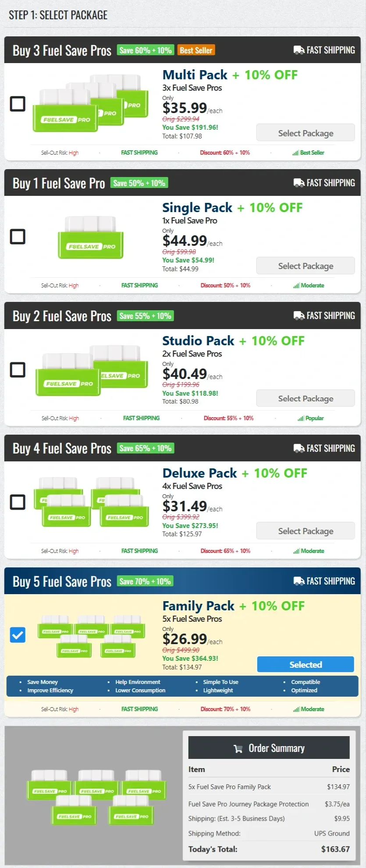The height and width of the screenshot is (868, 366).
Task: Click the truck icon in the Buy 1 banner
Action: pyautogui.click(x=299, y=182)
